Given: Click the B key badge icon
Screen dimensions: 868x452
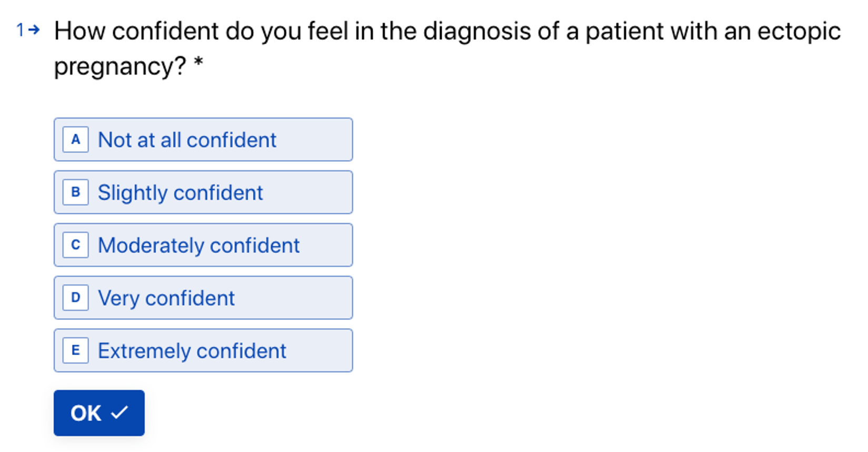Looking at the screenshot, I should coord(75,192).
